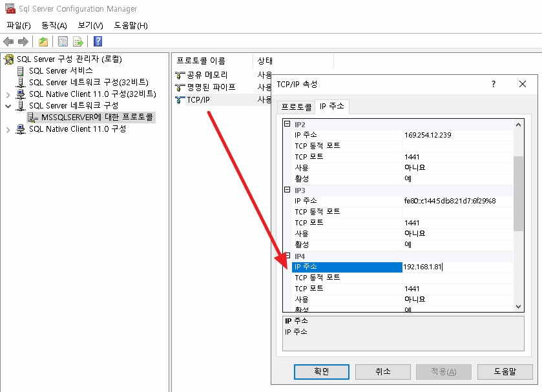The image size is (542, 392).
Task: Click the SQL Server 구성 관리자 root icon
Action: point(8,59)
